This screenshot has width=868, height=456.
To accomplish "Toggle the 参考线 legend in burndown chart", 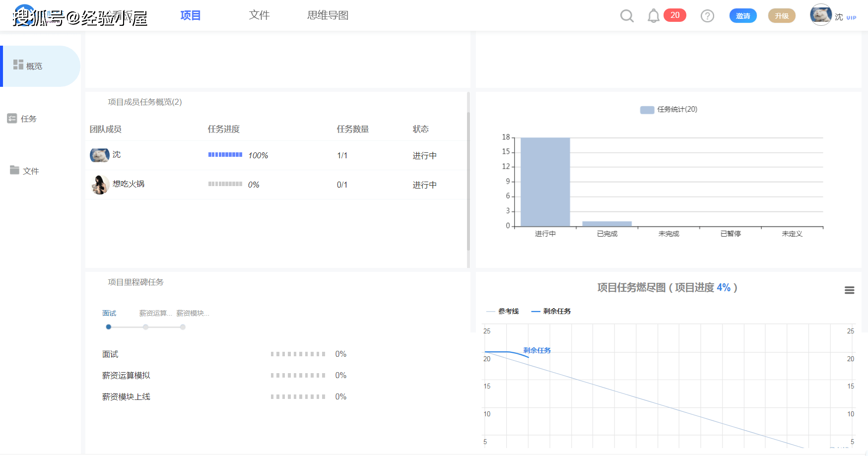I will (503, 312).
